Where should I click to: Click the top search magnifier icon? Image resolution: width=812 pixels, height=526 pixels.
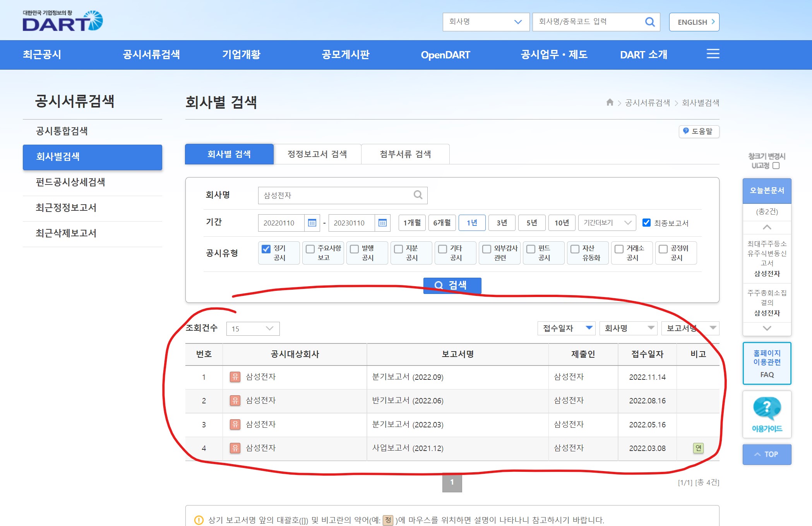650,22
